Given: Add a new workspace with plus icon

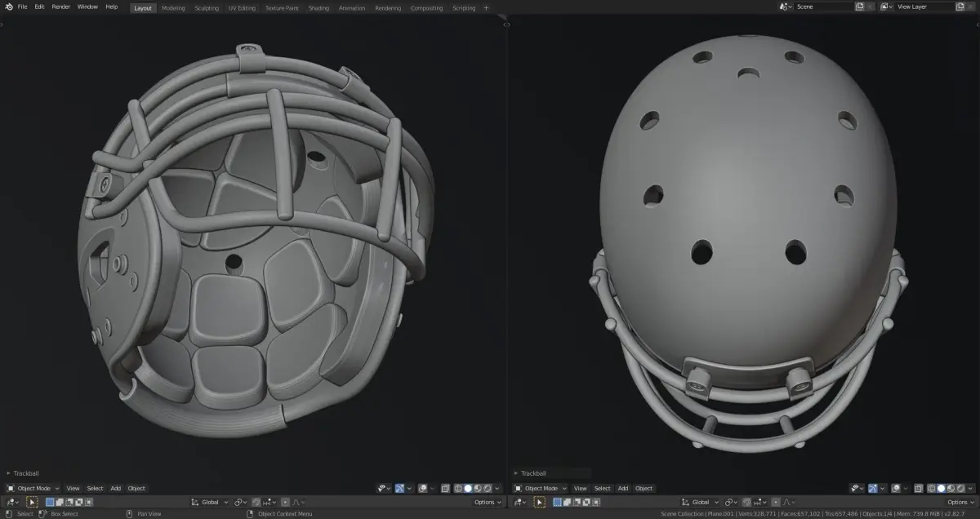Looking at the screenshot, I should click(x=486, y=7).
